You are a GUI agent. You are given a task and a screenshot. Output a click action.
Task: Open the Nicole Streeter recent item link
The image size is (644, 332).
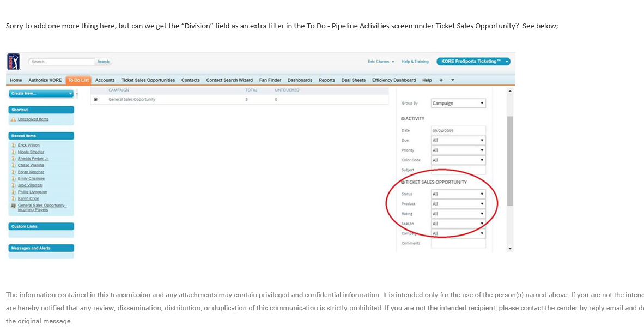pyautogui.click(x=31, y=152)
